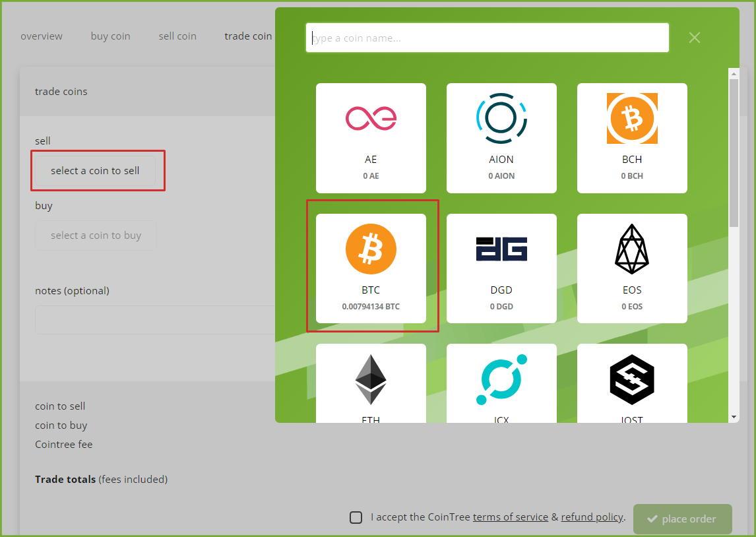Click the scrollbar up arrow
The image size is (756, 537).
point(734,74)
